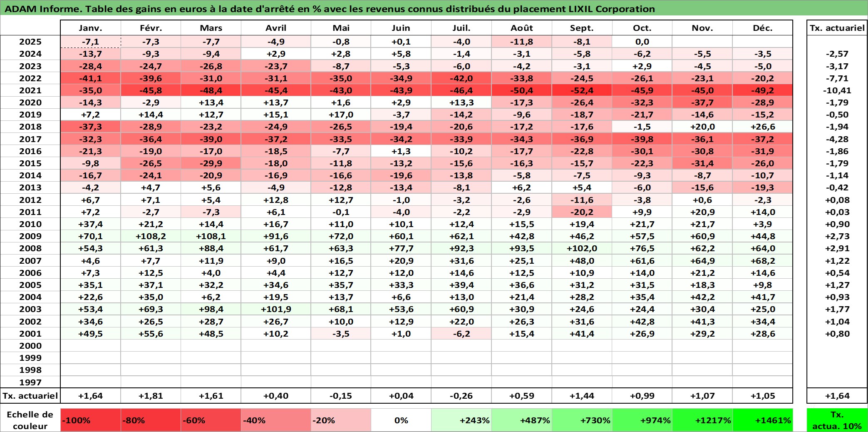Click the 2009 year row label

tap(30, 236)
